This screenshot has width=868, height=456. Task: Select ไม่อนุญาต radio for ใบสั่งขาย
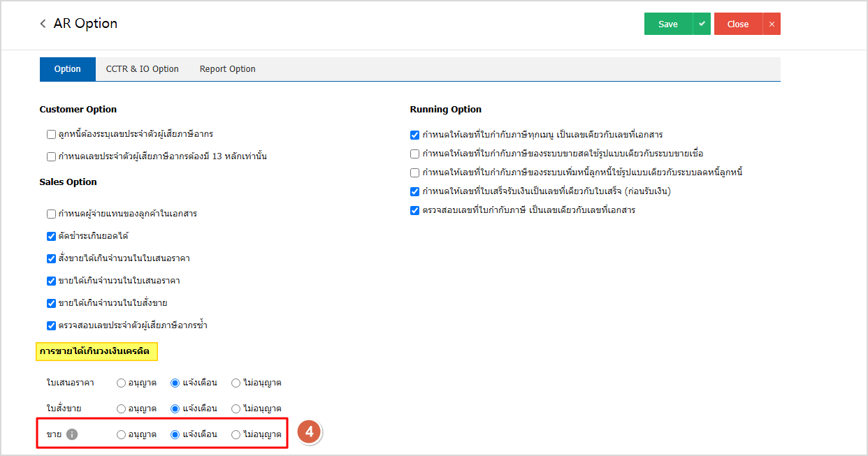pos(236,409)
